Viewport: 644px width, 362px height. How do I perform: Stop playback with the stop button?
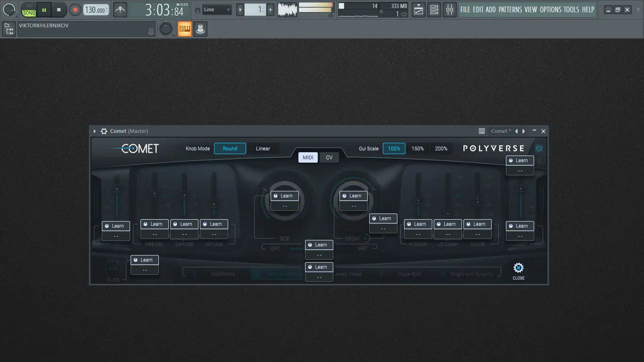coord(59,9)
